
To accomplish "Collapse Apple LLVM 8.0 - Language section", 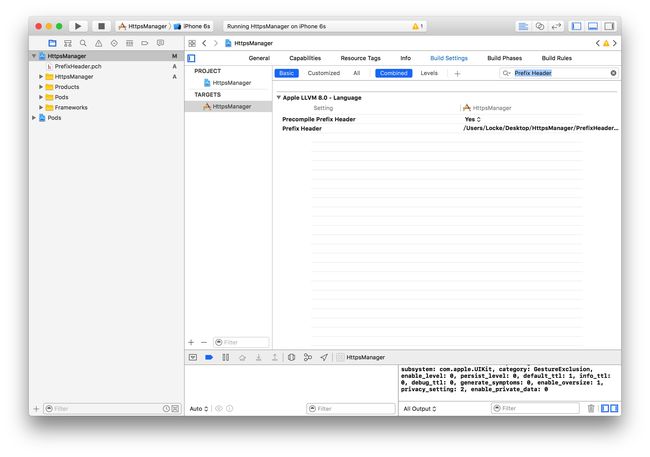I will tap(279, 97).
